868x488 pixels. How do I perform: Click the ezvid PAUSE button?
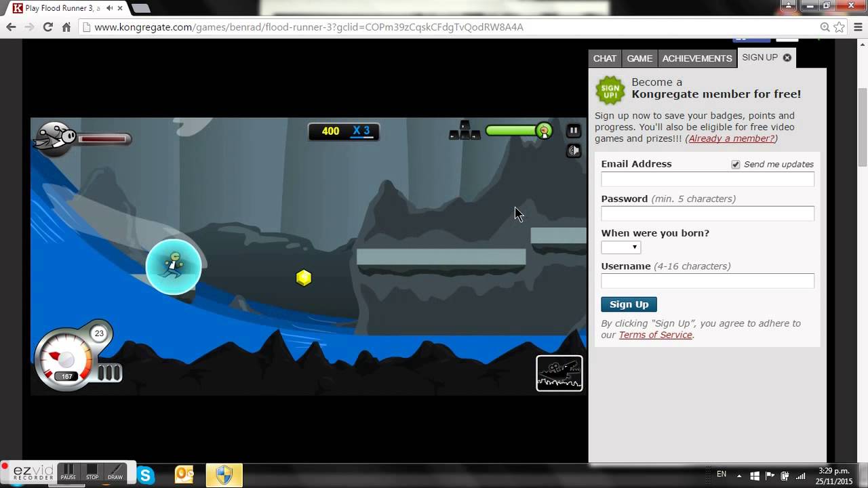(x=68, y=472)
